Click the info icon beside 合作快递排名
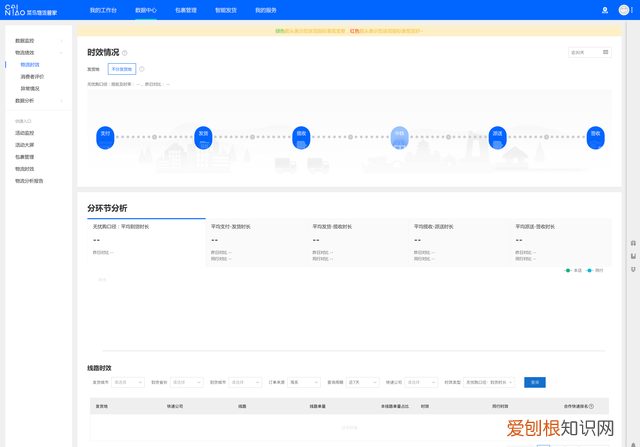 pos(592,406)
